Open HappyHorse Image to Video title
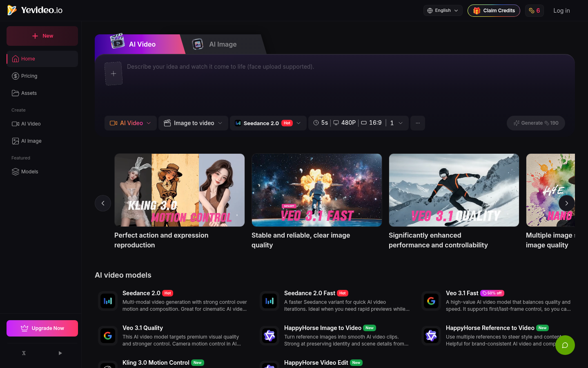The image size is (588, 368). (323, 328)
